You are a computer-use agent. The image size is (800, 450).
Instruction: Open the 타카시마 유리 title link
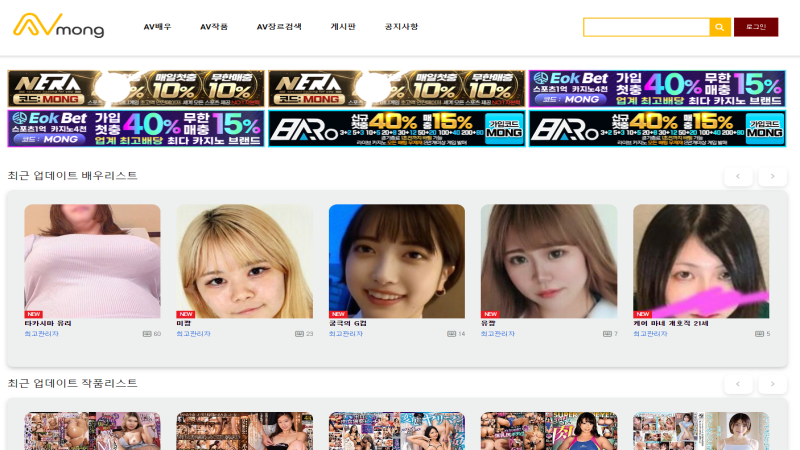[x=48, y=324]
